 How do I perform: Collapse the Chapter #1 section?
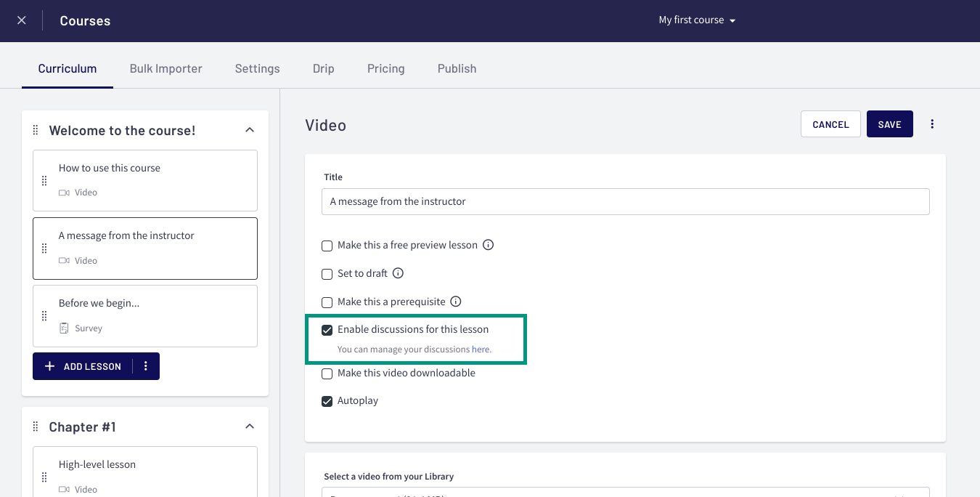click(250, 427)
